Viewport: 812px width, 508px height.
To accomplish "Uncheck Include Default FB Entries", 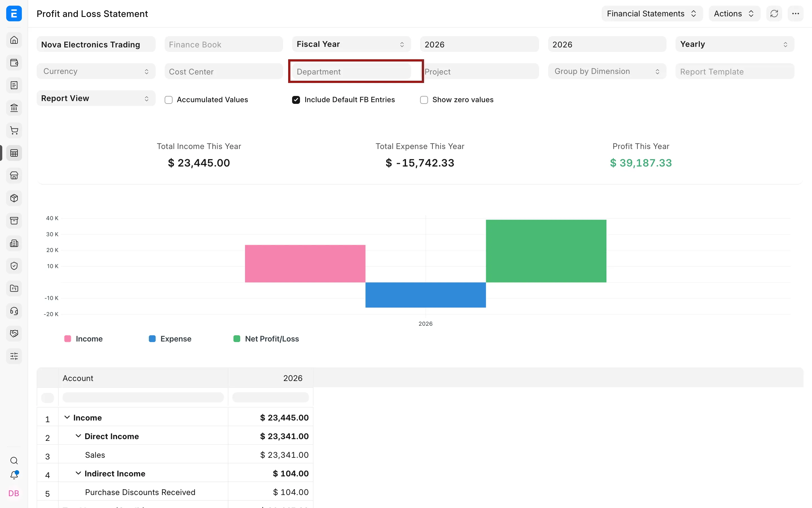I will [x=296, y=100].
